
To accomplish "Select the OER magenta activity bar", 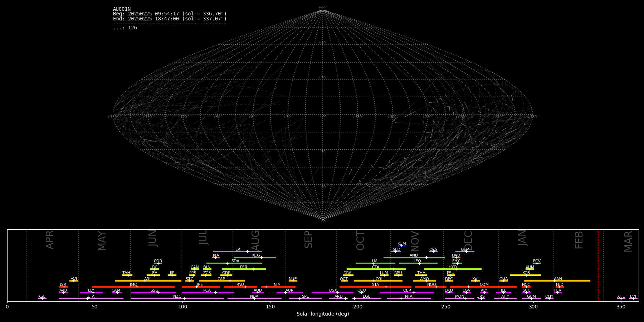I will (x=407, y=293).
